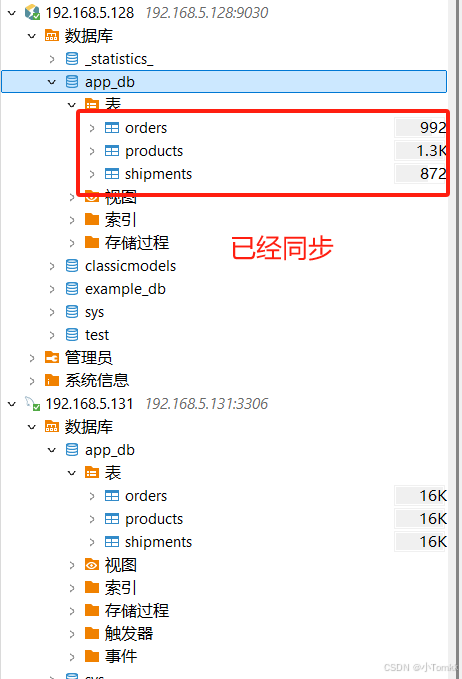Viewport: 462px width, 679px height.
Task: Click the 系统信息 folder icon
Action: tap(52, 381)
